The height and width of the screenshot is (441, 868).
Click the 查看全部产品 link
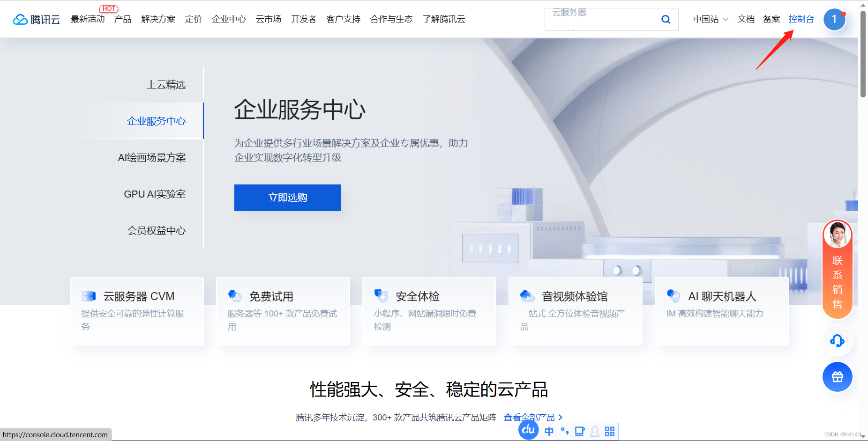pos(529,417)
